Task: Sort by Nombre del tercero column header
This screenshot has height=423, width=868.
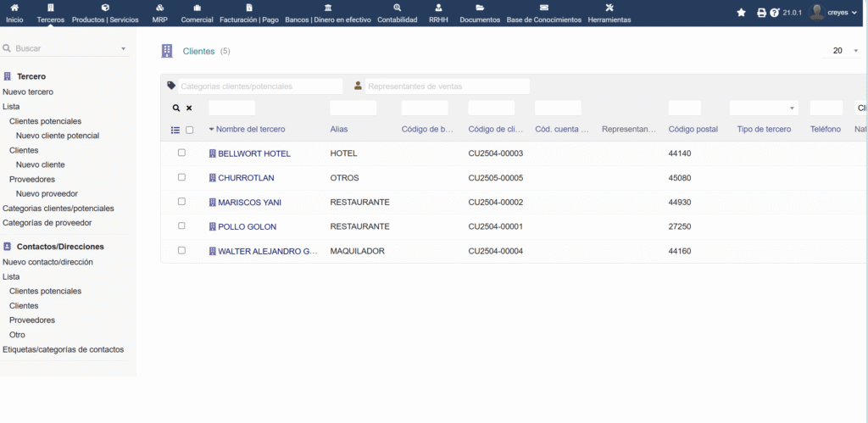Action: pos(250,130)
